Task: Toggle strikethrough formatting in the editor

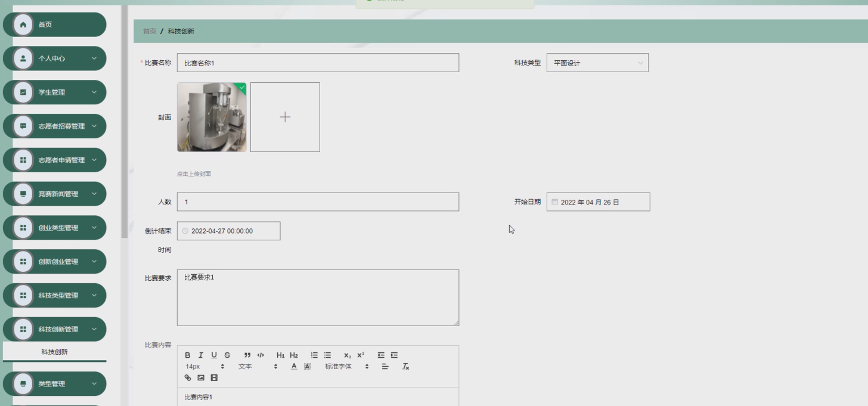Action: click(x=227, y=355)
